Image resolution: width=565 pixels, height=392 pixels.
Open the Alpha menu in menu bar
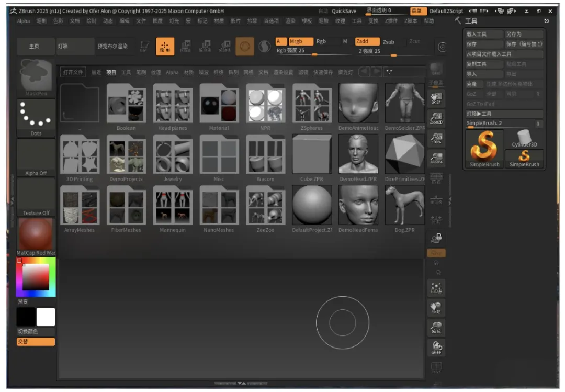24,21
